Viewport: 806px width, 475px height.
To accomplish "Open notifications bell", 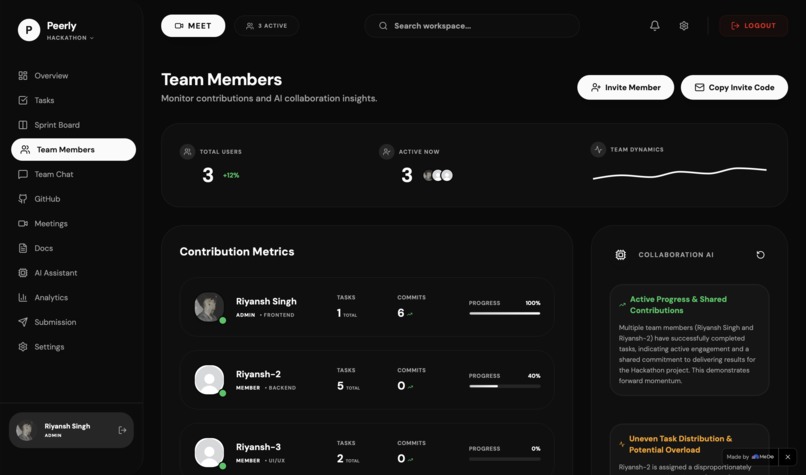I will 654,26.
